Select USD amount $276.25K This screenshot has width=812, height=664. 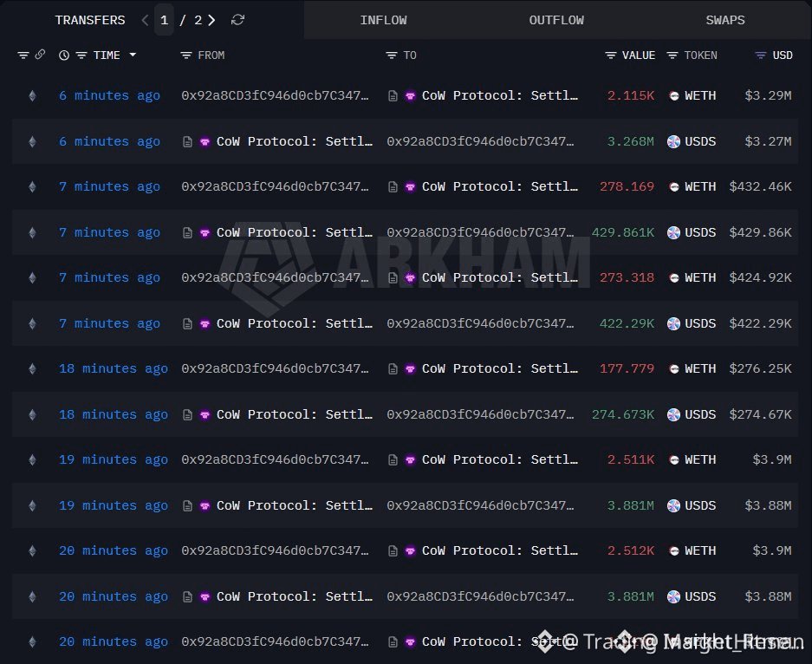coord(760,368)
